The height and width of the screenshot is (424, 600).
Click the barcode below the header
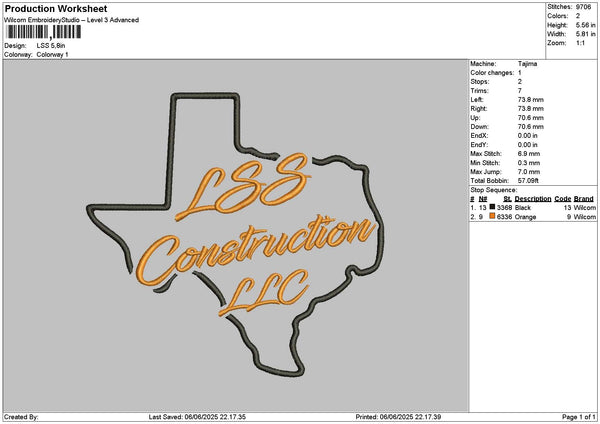point(44,32)
